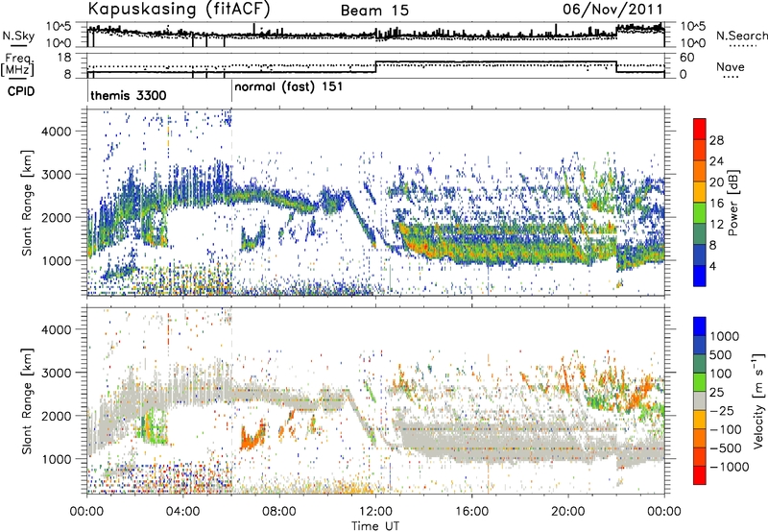Click the 'normal (fast) 151' CPID label
Image resolution: width=768 pixels, height=532 pixels.
tap(289, 87)
